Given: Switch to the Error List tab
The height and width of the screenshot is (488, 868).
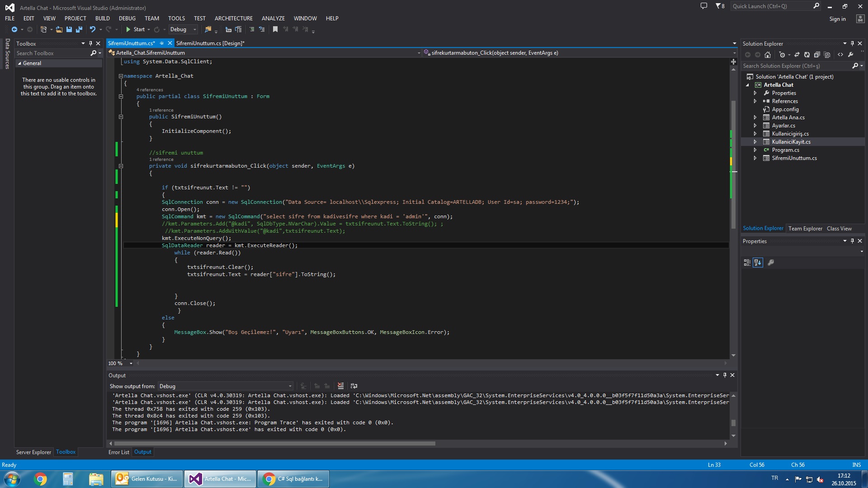Looking at the screenshot, I should (119, 452).
